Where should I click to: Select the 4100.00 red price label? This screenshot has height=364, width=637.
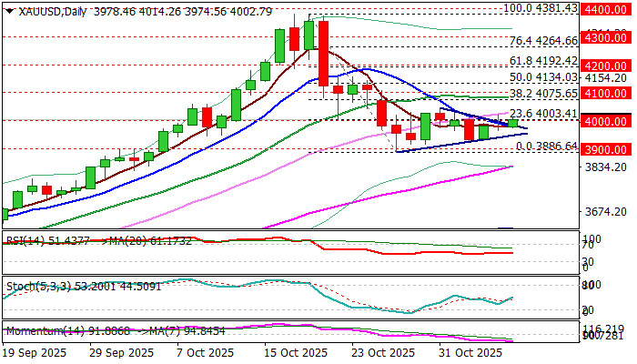tap(606, 93)
